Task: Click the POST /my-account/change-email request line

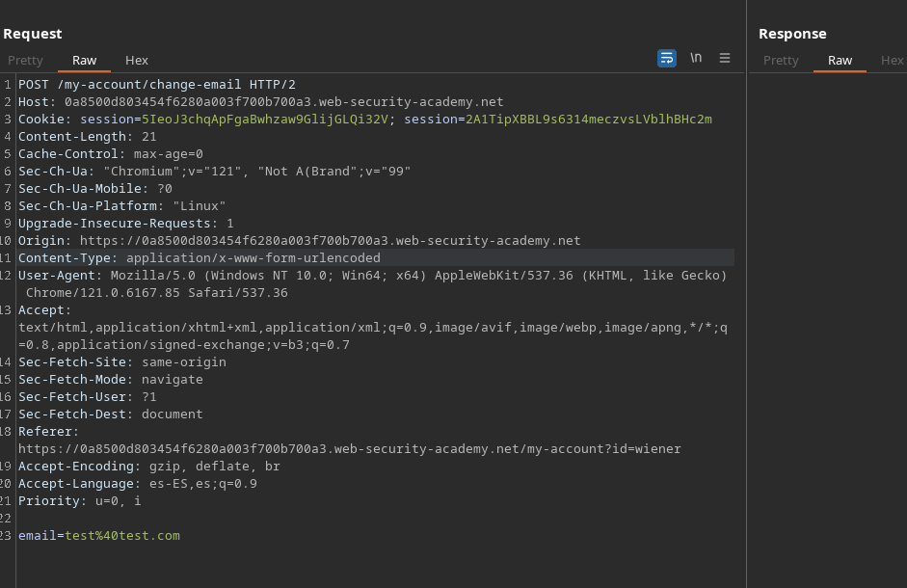Action: (x=156, y=85)
